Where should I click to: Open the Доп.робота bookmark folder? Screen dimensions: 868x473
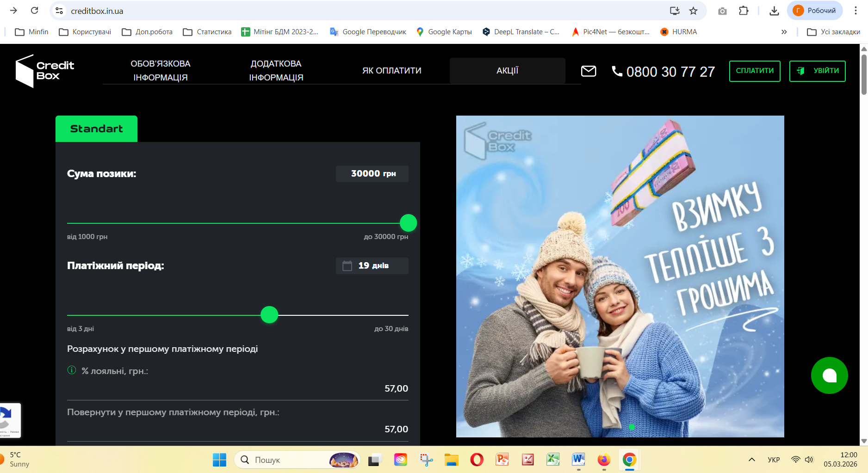pyautogui.click(x=147, y=32)
